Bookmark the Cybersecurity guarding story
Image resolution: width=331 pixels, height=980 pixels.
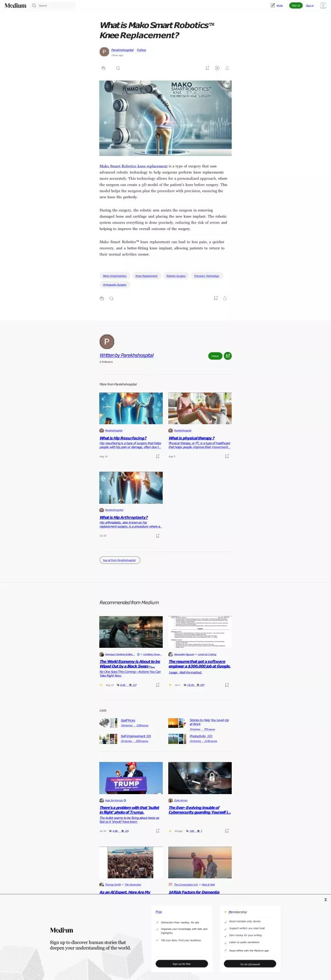[227, 831]
